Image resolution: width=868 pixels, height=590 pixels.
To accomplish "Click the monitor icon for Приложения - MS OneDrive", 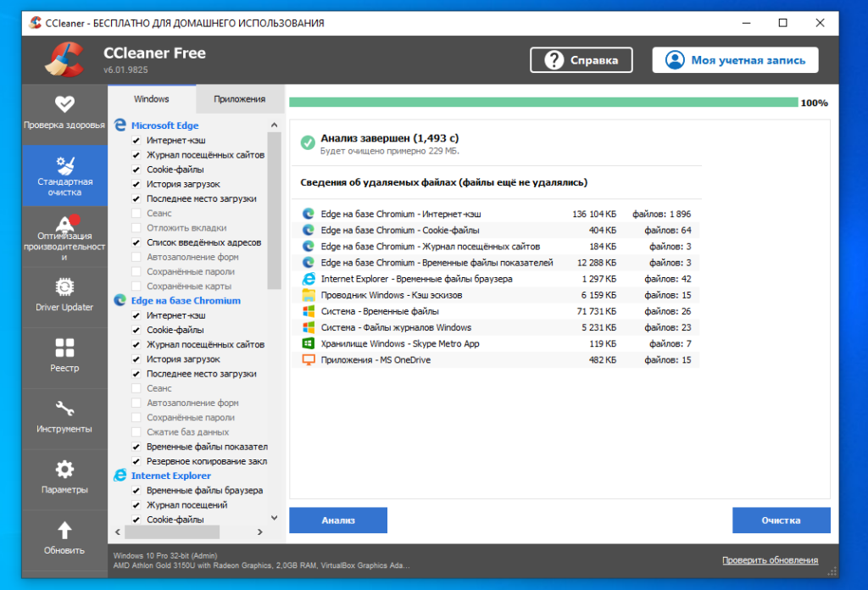I will coord(309,359).
